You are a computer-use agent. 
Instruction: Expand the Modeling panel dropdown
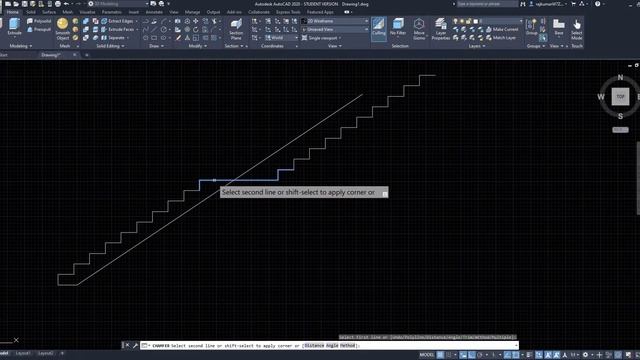pos(21,46)
